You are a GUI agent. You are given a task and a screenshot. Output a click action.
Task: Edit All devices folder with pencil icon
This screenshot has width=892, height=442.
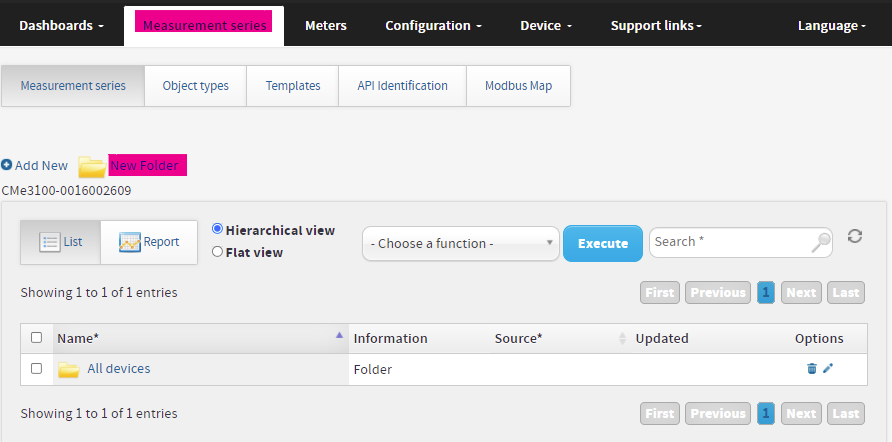[x=828, y=369]
